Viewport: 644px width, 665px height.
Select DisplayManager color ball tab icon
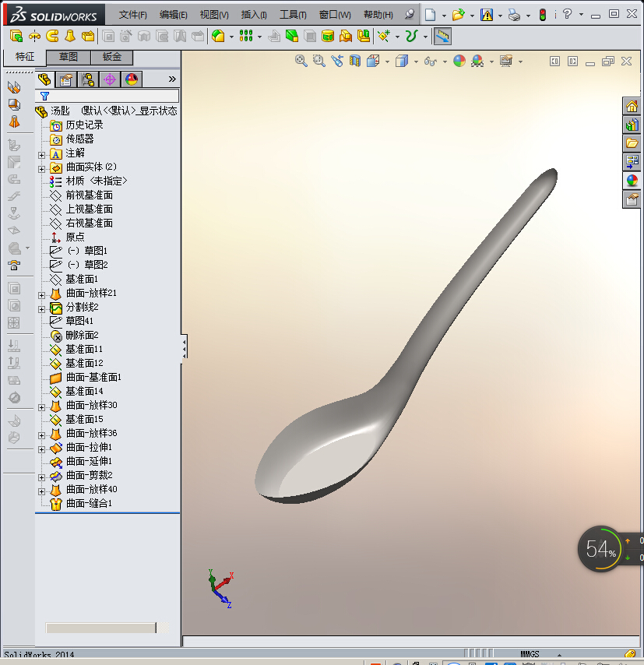132,79
